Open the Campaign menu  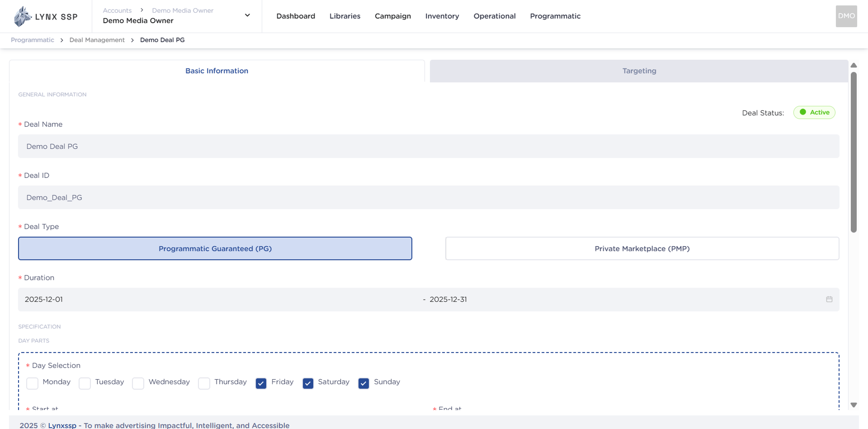(x=393, y=16)
